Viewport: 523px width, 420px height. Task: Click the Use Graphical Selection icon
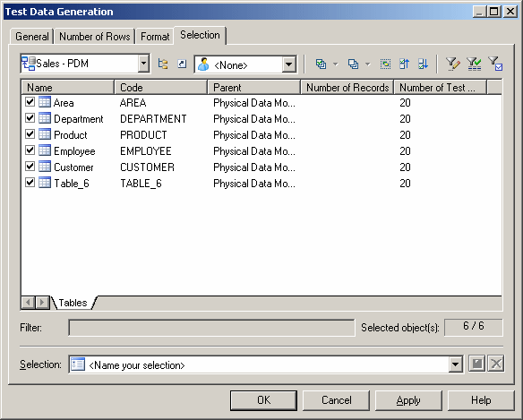tap(385, 64)
